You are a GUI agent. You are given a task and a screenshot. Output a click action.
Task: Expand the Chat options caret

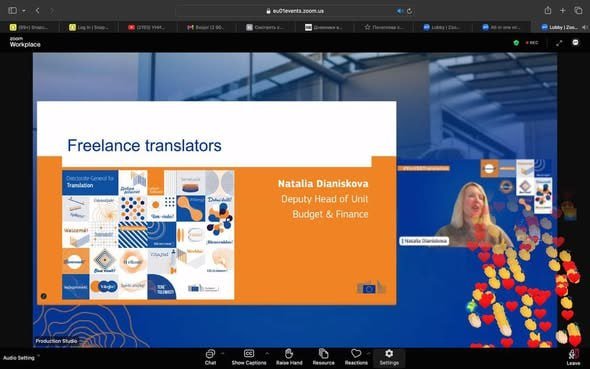222,353
